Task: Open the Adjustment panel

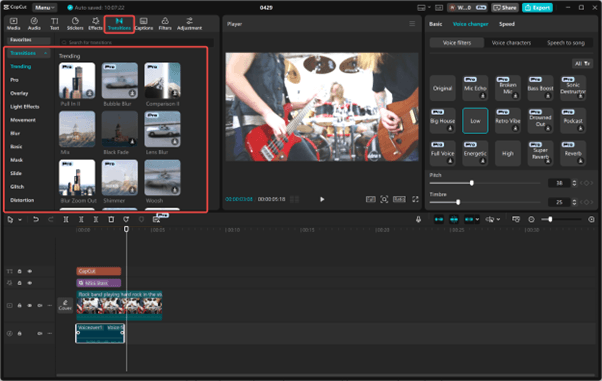Action: (x=189, y=23)
